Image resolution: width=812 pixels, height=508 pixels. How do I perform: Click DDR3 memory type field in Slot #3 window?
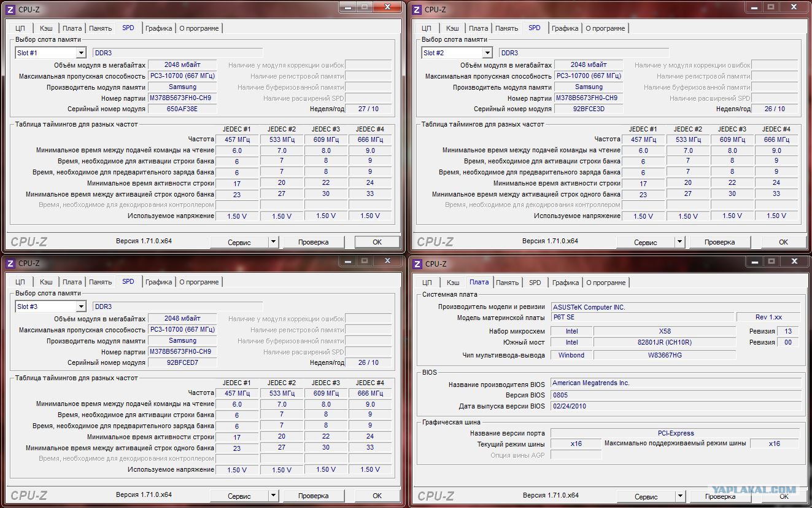178,307
